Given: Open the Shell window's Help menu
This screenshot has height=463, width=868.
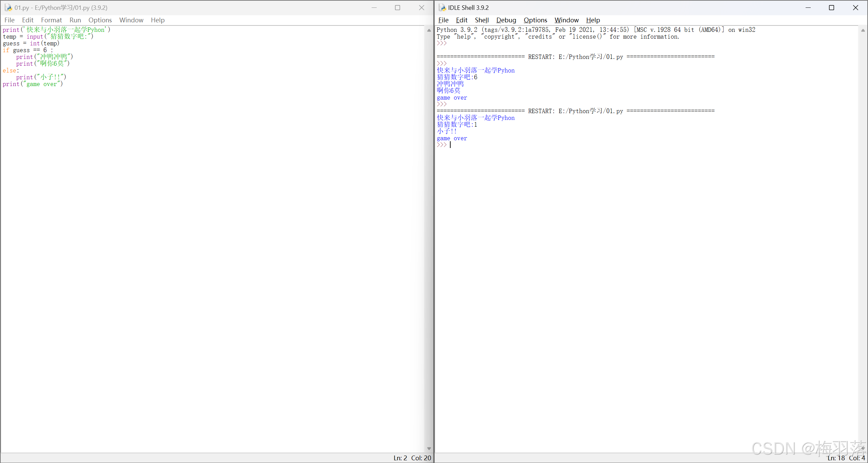Looking at the screenshot, I should [x=593, y=20].
